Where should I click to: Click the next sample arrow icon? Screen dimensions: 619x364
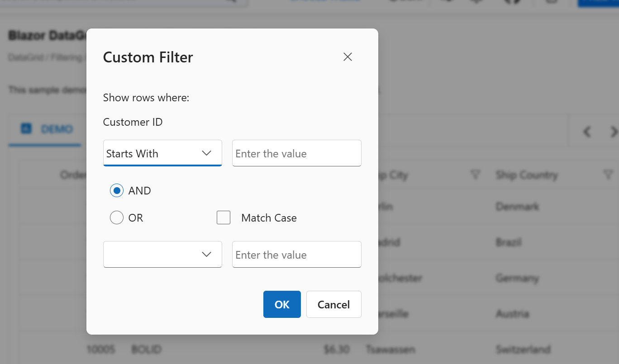[614, 132]
